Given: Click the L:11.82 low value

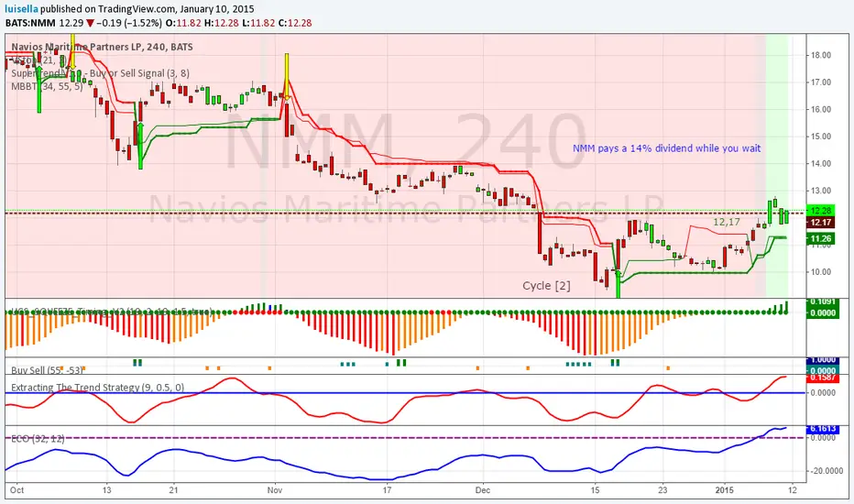Looking at the screenshot, I should (258, 23).
